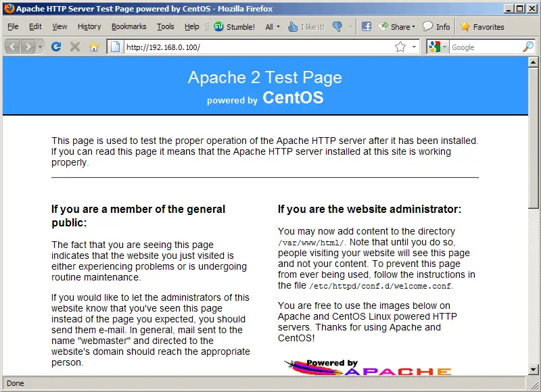The height and width of the screenshot is (392, 541).
Task: Click 'If you are the website administrator:' heading
Action: point(369,209)
